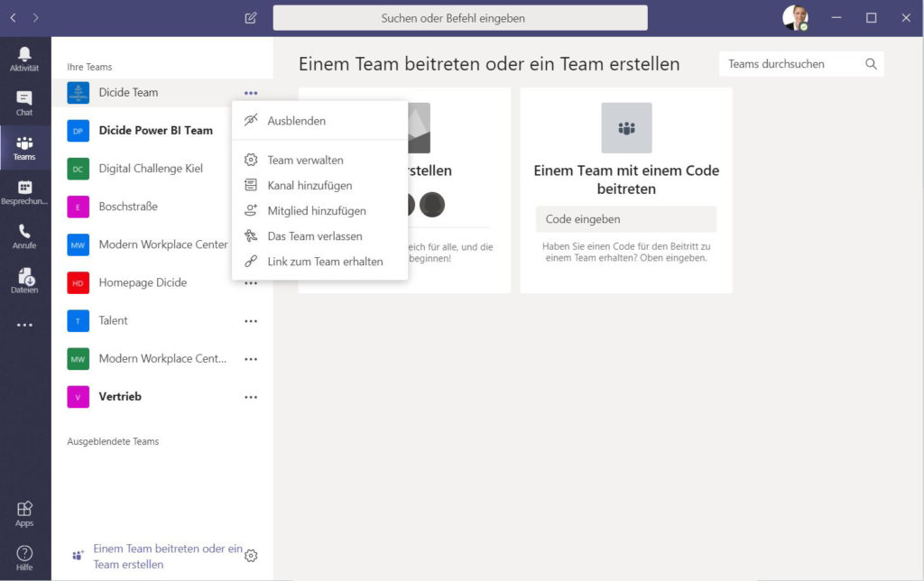This screenshot has height=581, width=924.
Task: Click the Dicide Team avatar icon
Action: [78, 93]
